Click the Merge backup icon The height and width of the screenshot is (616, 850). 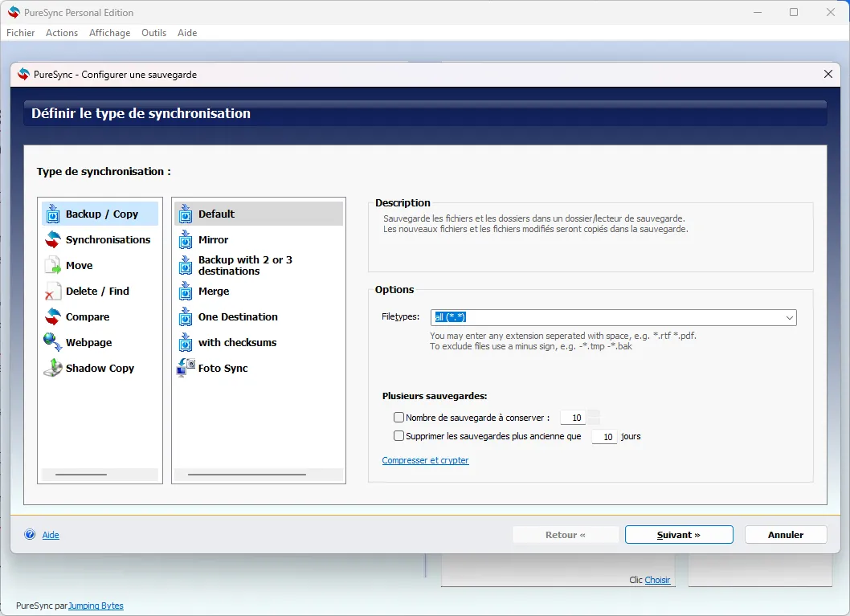coord(186,291)
